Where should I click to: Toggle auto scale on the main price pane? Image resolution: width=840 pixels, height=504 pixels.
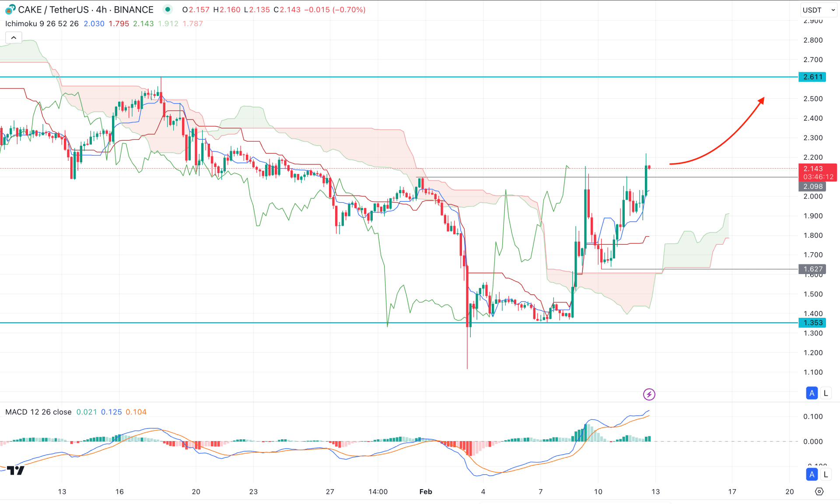812,393
